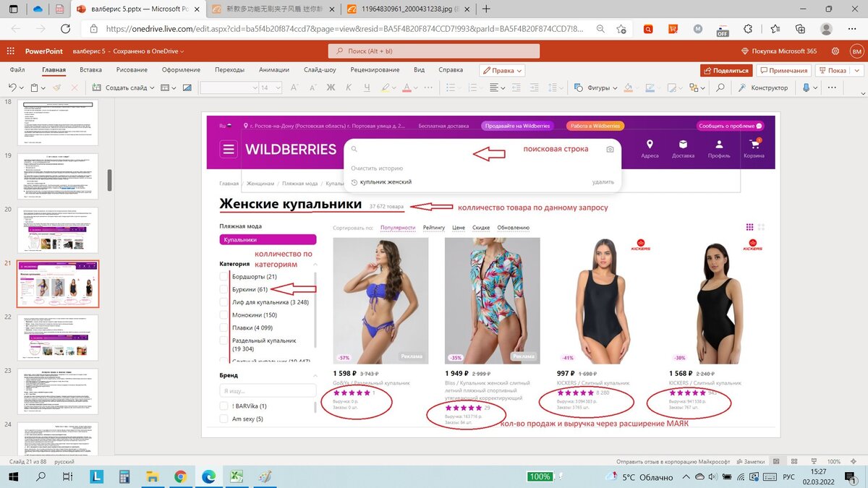This screenshot has height=488, width=868.
Task: Click the Find magnifier in ribbon
Action: tap(720, 87)
